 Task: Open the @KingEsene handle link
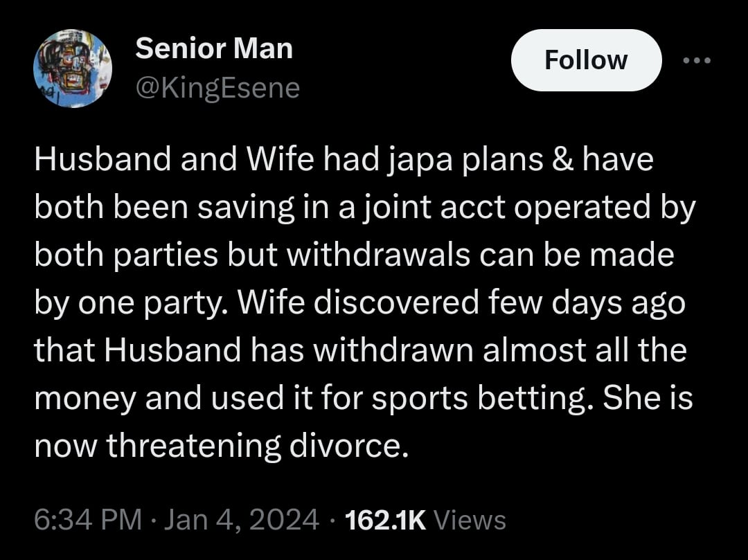(x=218, y=88)
